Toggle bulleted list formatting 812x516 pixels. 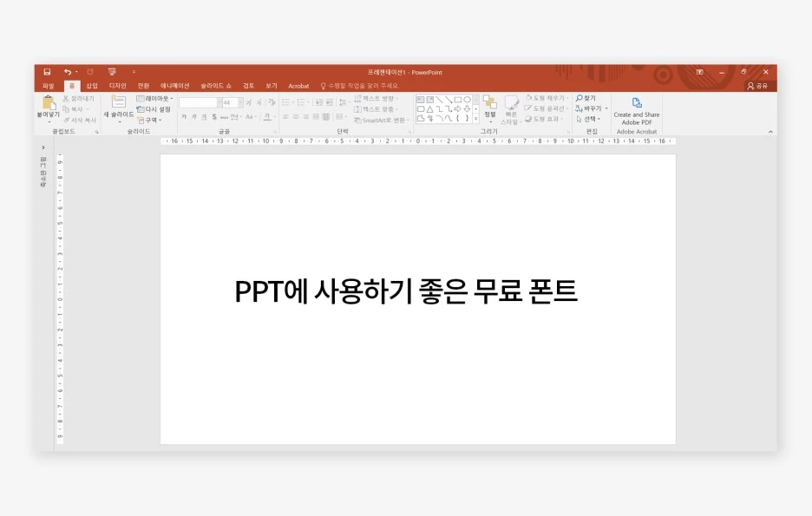click(285, 101)
